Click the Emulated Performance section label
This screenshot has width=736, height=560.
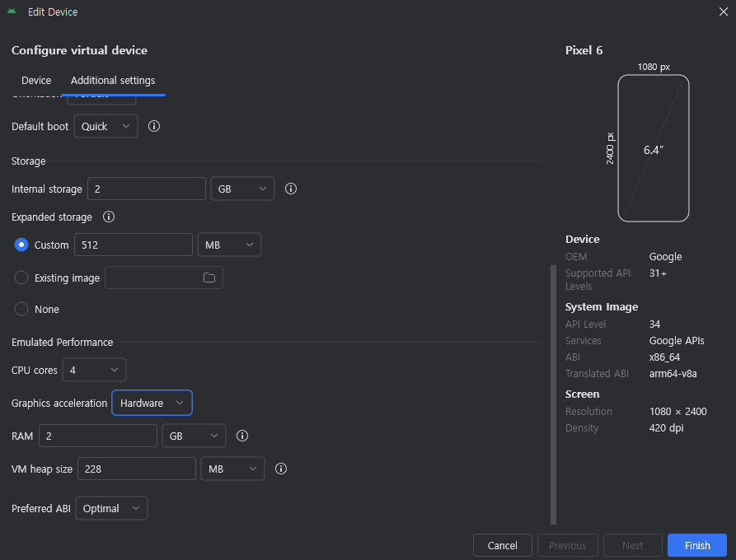click(x=62, y=342)
